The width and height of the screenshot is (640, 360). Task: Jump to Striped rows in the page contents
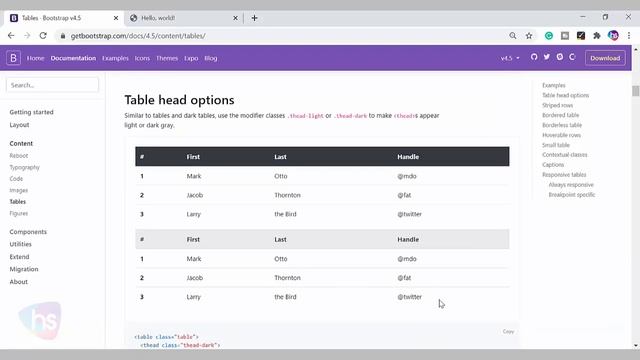point(558,105)
